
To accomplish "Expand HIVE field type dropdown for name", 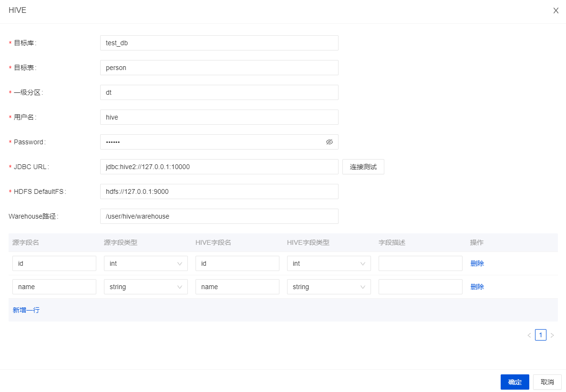I will [x=329, y=287].
